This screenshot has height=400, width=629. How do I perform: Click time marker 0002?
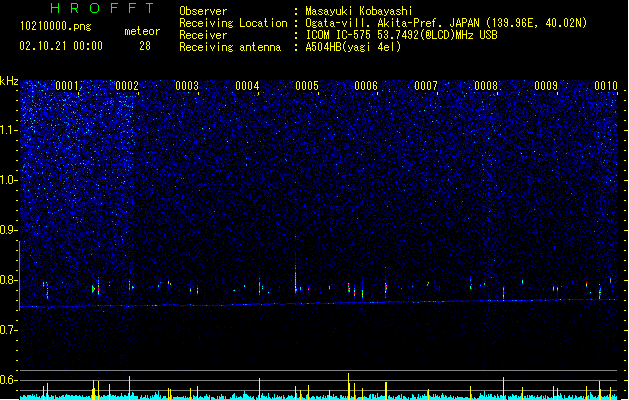click(x=127, y=86)
